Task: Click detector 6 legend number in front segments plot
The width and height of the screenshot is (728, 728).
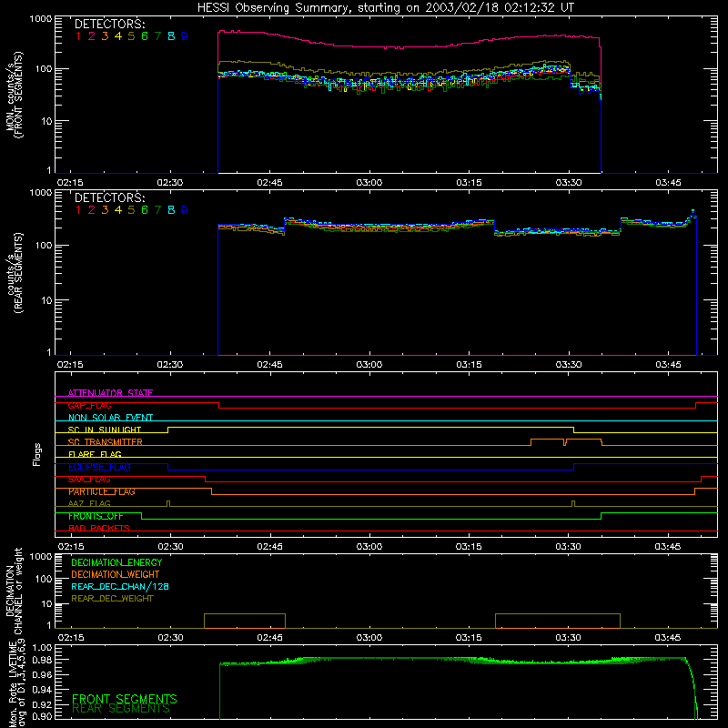Action: click(x=145, y=35)
